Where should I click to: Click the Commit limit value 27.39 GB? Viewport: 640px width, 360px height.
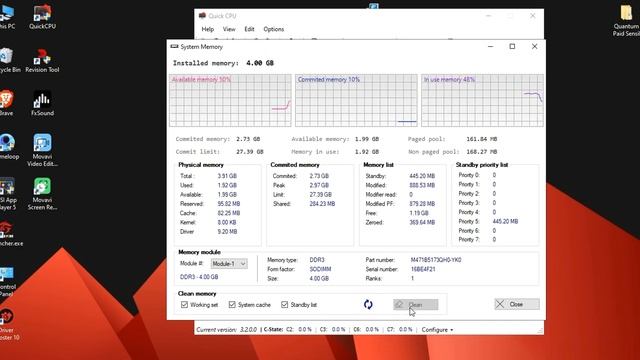pos(250,151)
